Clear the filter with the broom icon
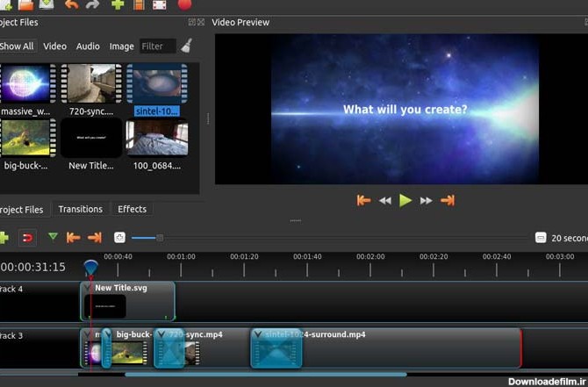 click(x=187, y=46)
